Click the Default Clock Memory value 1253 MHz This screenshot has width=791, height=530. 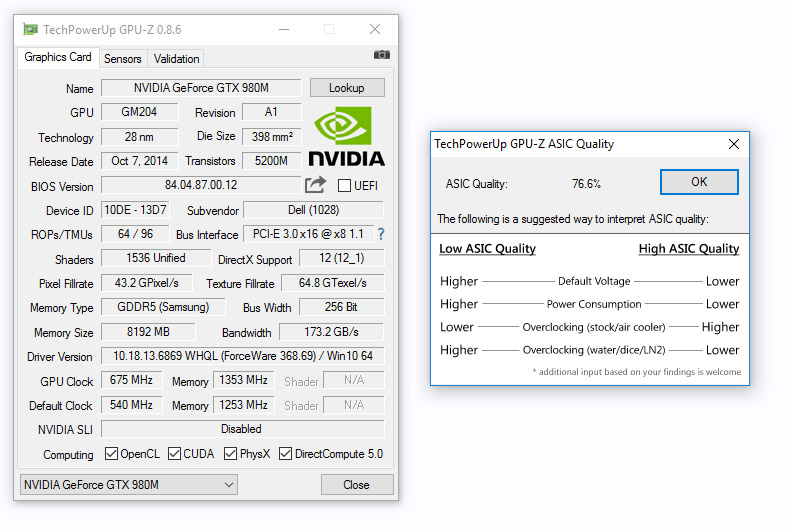click(244, 404)
